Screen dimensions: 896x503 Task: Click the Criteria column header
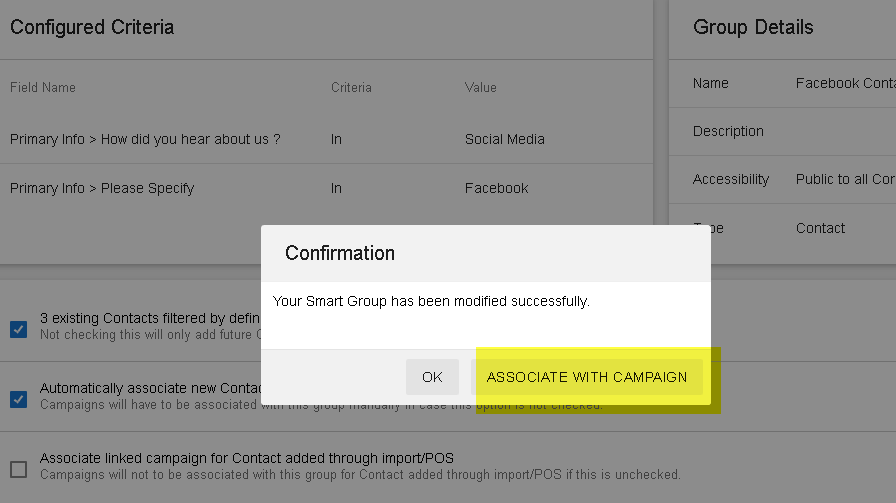(x=351, y=87)
